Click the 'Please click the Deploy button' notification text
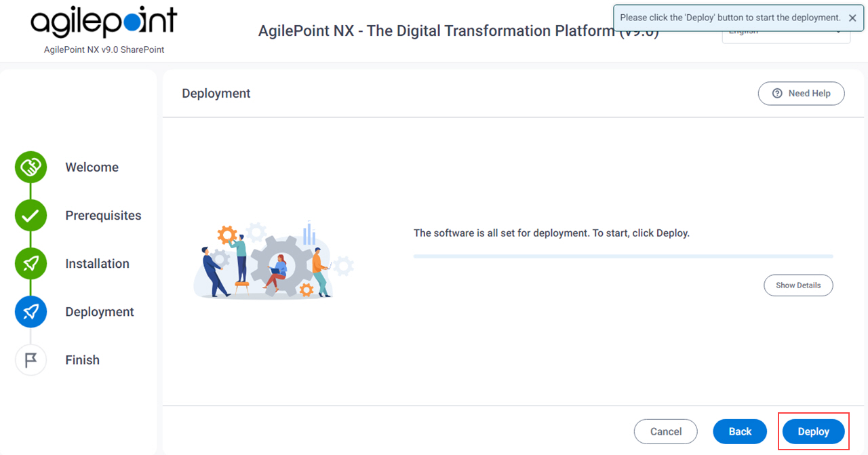The image size is (868, 455). [730, 18]
